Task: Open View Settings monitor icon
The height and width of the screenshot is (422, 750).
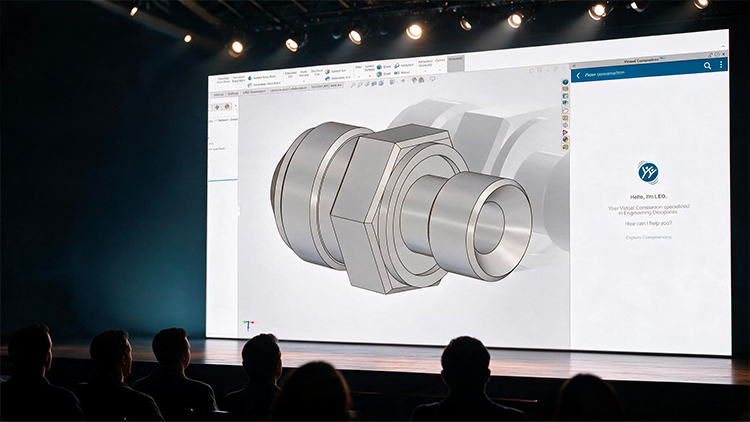Action: tap(432, 78)
